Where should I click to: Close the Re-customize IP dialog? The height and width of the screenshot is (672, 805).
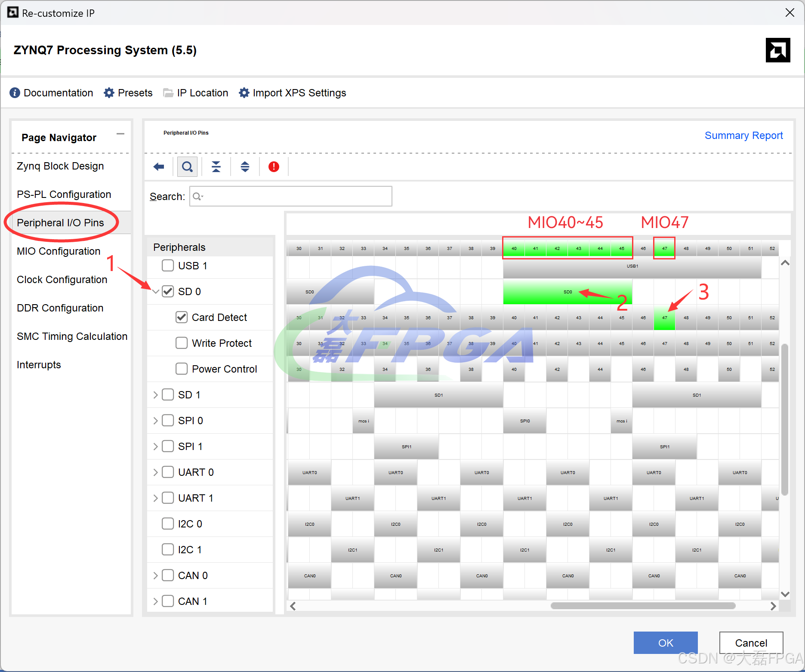pos(790,12)
